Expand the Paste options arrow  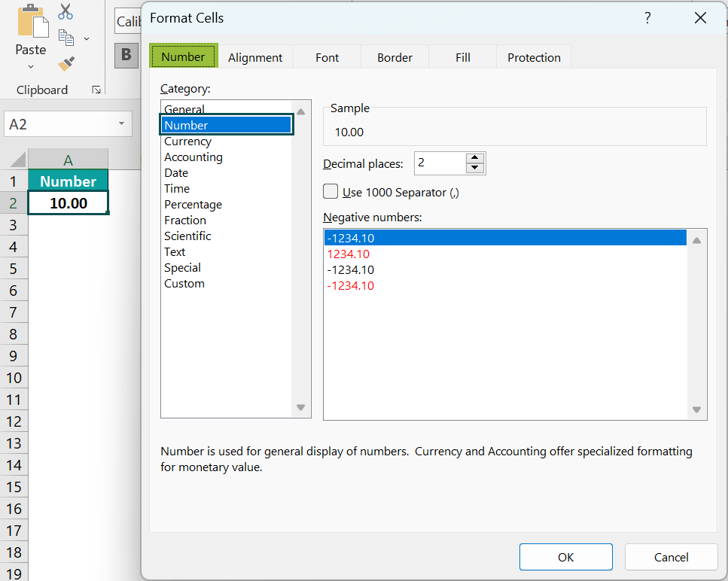pos(31,67)
